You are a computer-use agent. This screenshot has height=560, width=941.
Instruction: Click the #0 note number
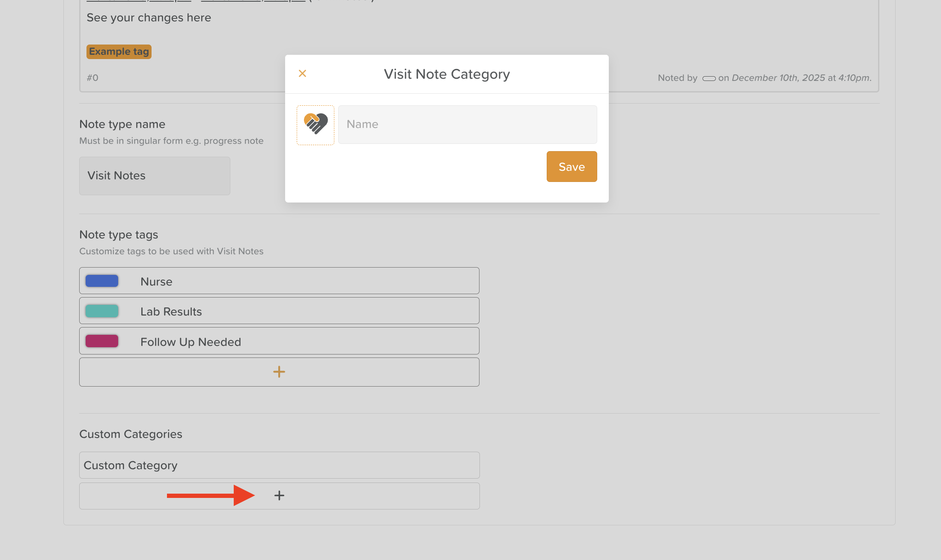pos(92,78)
